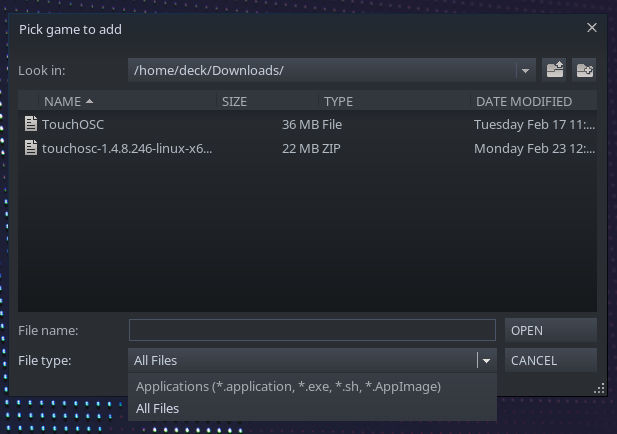Select the touchosc-1.4.8.246-linux ZIP file name
This screenshot has height=434, width=617.
(127, 148)
